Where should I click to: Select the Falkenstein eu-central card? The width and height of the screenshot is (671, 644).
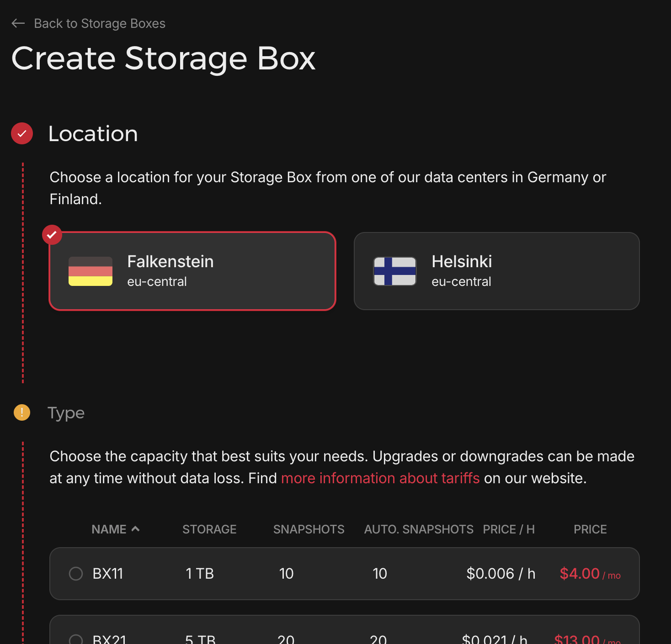pos(192,271)
